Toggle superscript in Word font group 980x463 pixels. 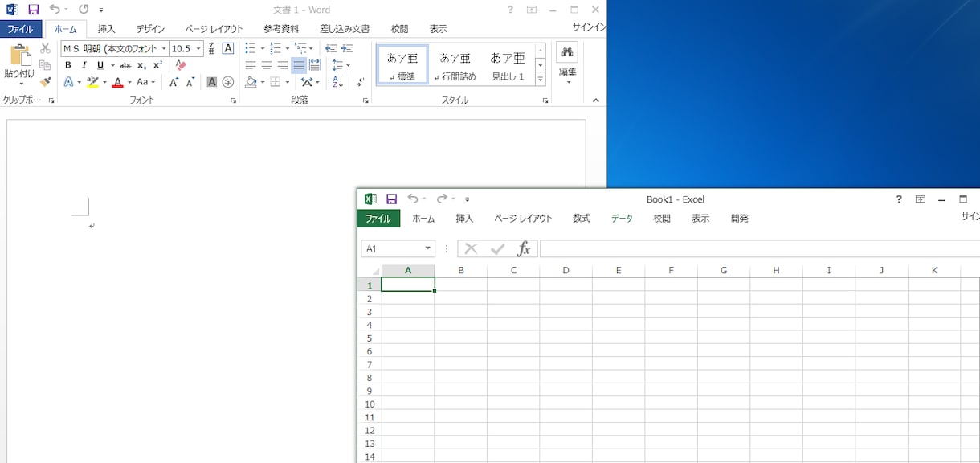point(157,65)
